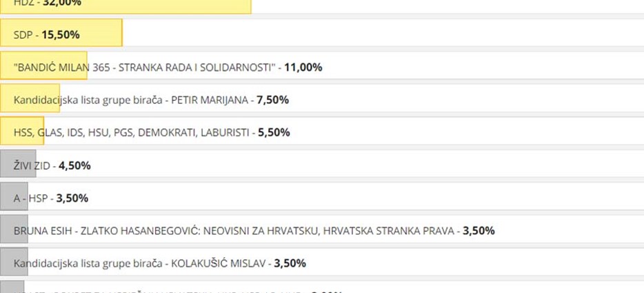Screen dimensions: 644x293
Task: Click the gray bar in Kolakušić row
Action: [14, 261]
